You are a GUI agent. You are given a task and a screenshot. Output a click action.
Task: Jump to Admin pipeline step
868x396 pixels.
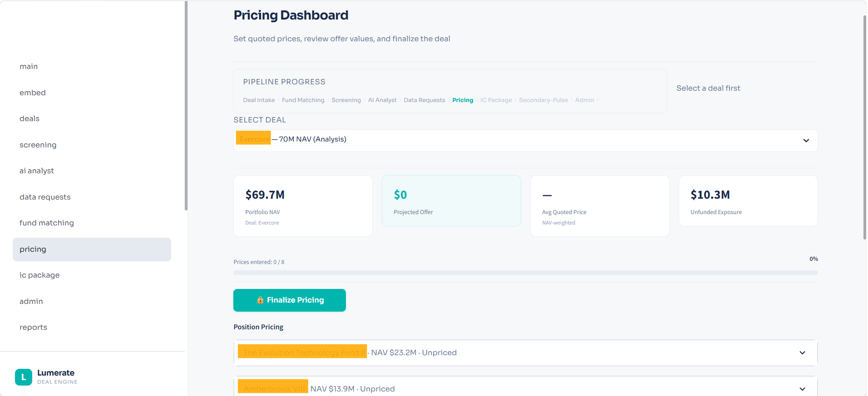click(x=584, y=100)
